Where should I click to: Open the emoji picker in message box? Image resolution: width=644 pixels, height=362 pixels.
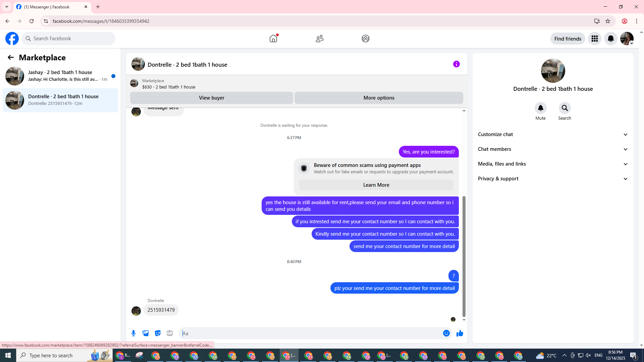[446, 333]
